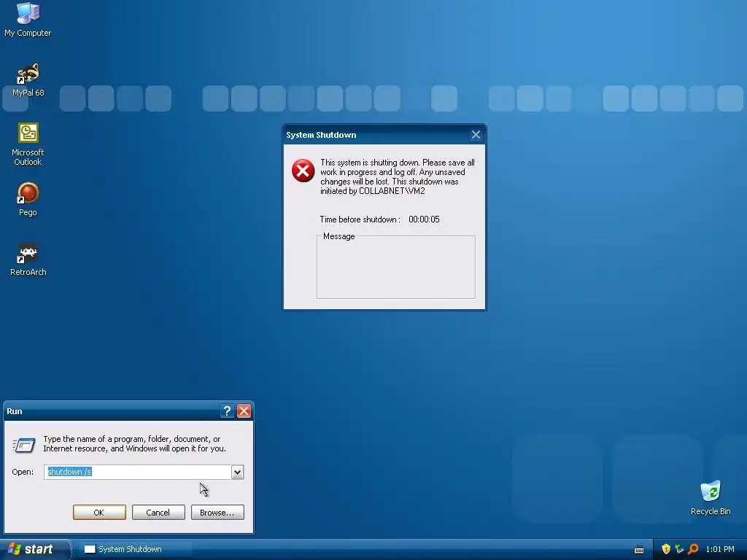Click the 'Open:' label in Run dialog
Image resolution: width=747 pixels, height=560 pixels.
pos(23,472)
